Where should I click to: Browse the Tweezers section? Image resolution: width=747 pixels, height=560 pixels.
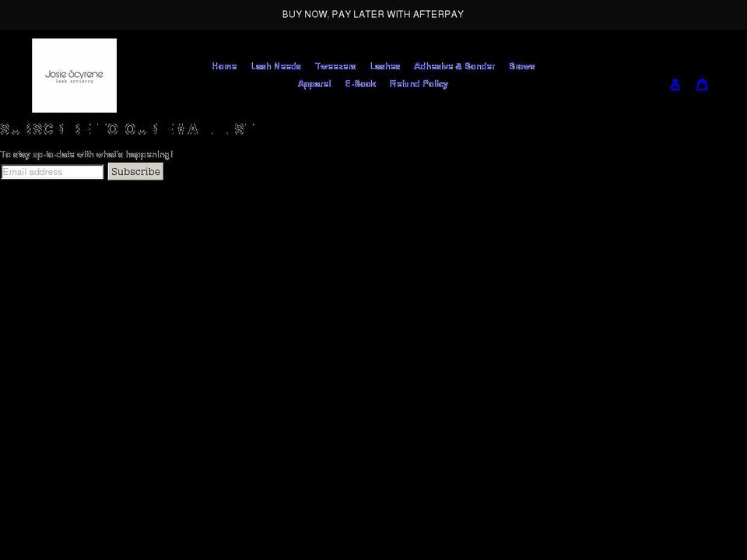(x=335, y=66)
